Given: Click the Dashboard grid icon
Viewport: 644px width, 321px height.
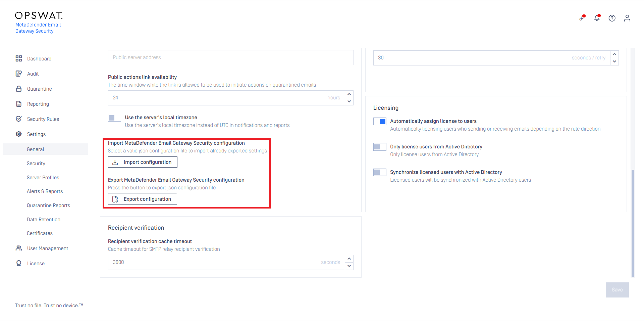Looking at the screenshot, I should pyautogui.click(x=19, y=58).
